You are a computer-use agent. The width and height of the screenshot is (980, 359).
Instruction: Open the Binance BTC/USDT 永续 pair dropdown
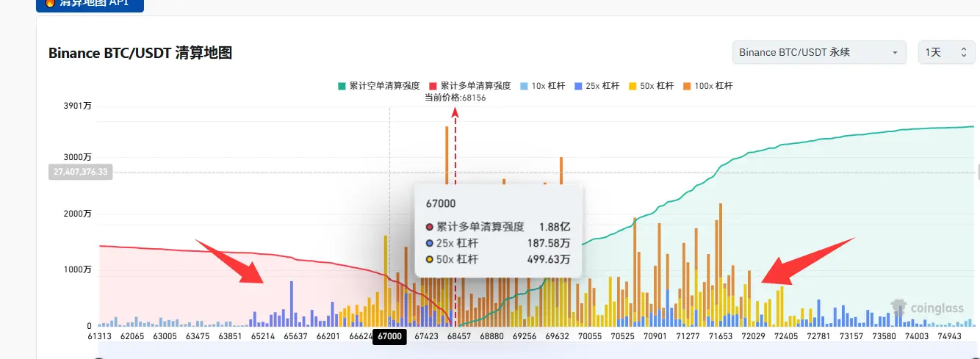point(819,52)
